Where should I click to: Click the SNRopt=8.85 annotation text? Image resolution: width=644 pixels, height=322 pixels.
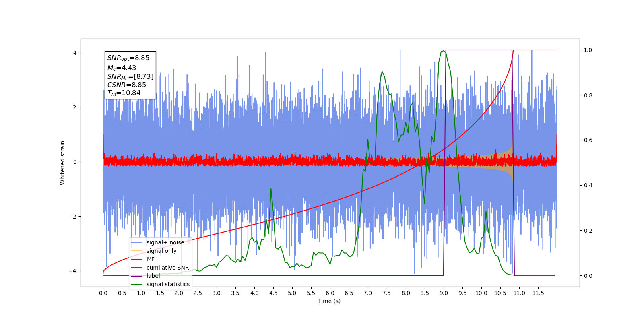pyautogui.click(x=128, y=58)
